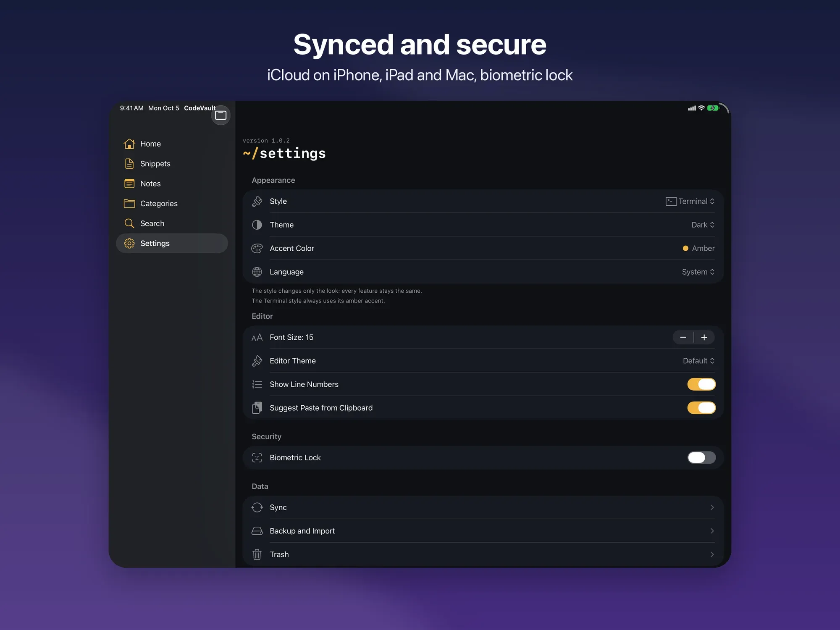The height and width of the screenshot is (630, 840).
Task: Switch to the Notes sidebar item
Action: pyautogui.click(x=172, y=184)
